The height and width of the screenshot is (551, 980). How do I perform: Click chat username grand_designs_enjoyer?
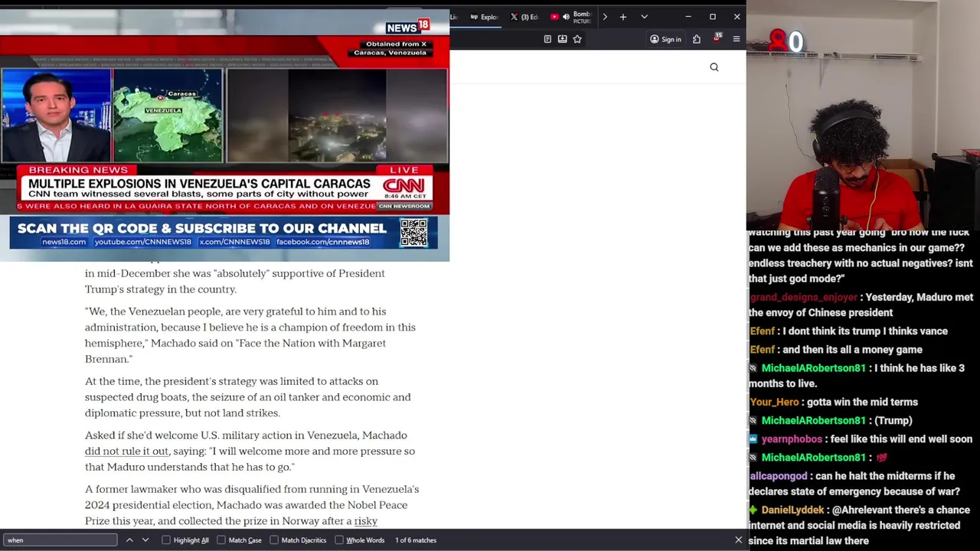[804, 297]
